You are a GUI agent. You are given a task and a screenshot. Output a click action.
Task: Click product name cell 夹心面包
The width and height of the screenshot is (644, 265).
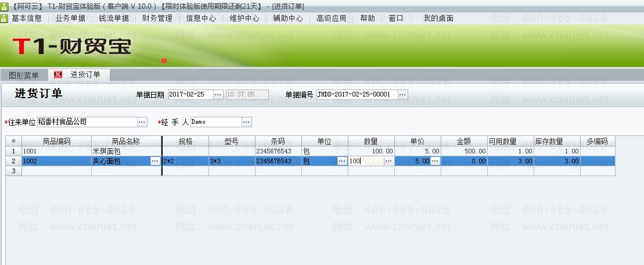coord(121,161)
